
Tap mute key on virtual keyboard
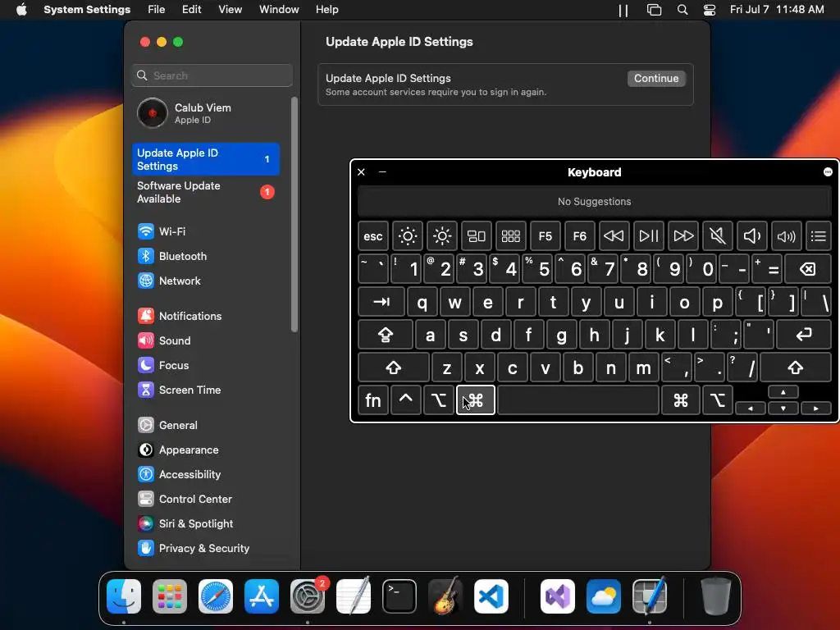717,235
